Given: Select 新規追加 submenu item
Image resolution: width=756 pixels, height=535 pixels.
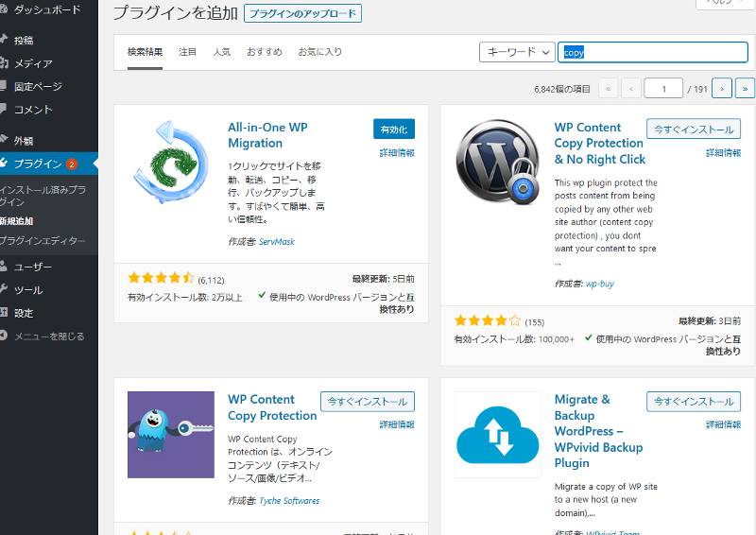Looking at the screenshot, I should point(16,221).
